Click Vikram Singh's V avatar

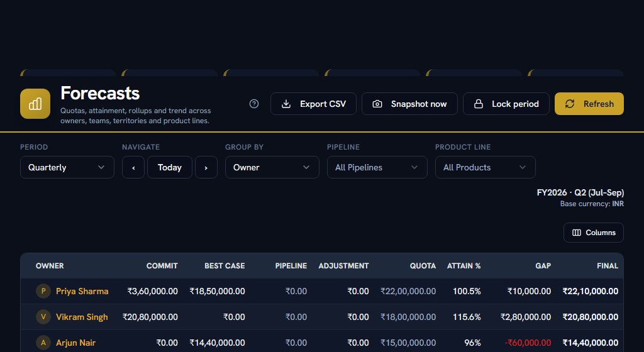click(43, 317)
